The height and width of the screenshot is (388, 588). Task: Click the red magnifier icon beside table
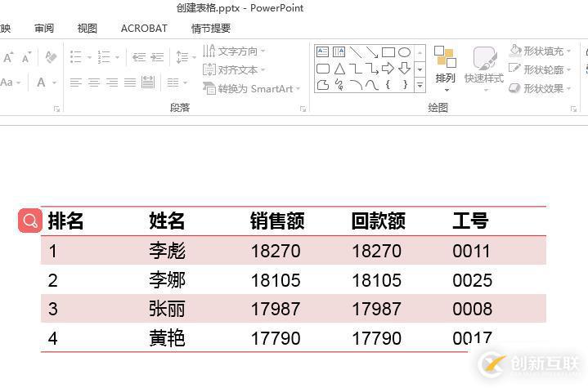coord(30,221)
